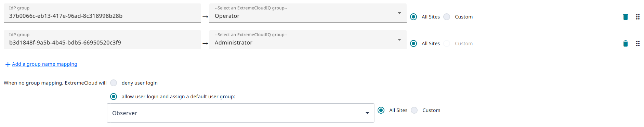The image size is (644, 127).
Task: Click Add a group name mapping link
Action: point(44,64)
